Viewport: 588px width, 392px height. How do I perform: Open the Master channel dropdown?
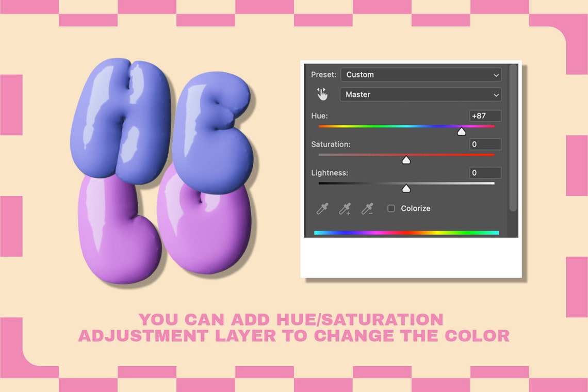[420, 94]
